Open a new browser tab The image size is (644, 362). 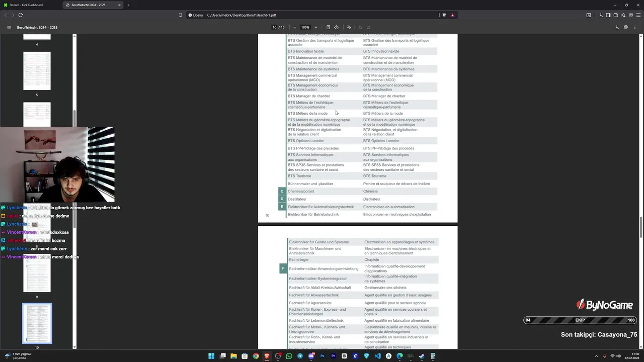(x=129, y=5)
